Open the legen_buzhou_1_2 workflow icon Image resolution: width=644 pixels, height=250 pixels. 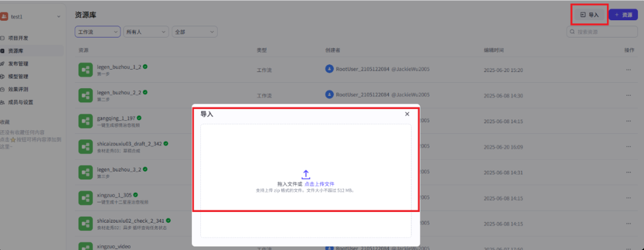tap(85, 70)
